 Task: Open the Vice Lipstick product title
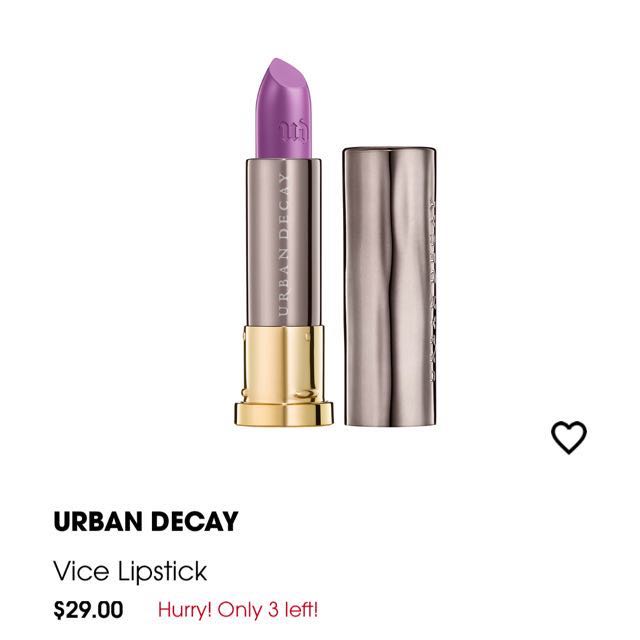[130, 571]
